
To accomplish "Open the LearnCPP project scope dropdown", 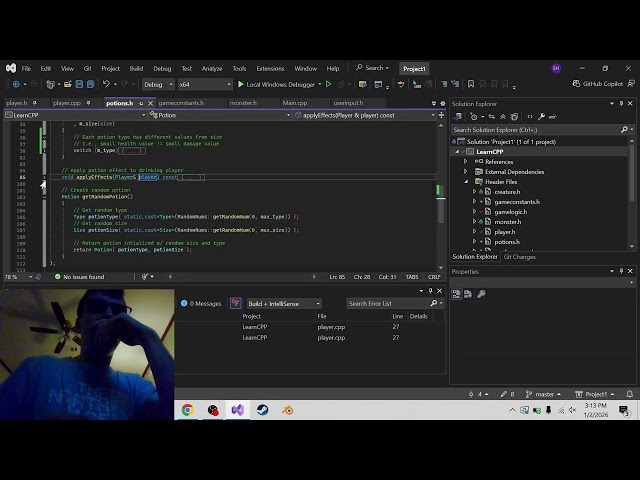I will (x=76, y=116).
